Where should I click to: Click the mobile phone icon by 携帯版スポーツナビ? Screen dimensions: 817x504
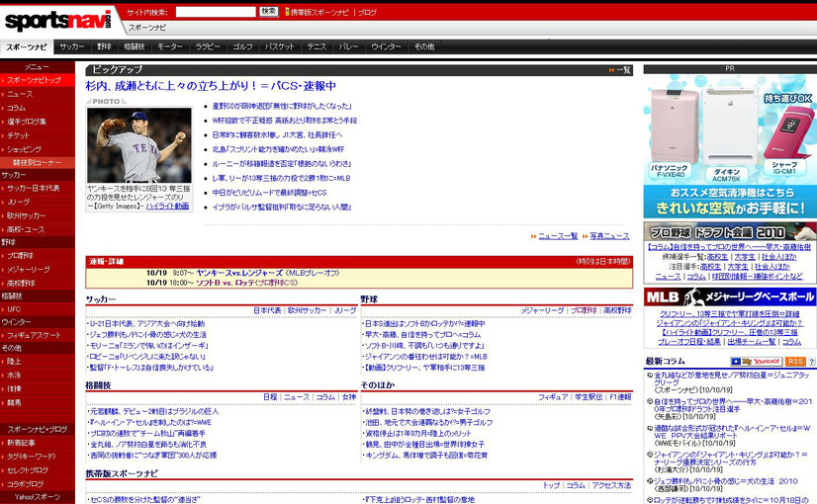pos(287,12)
